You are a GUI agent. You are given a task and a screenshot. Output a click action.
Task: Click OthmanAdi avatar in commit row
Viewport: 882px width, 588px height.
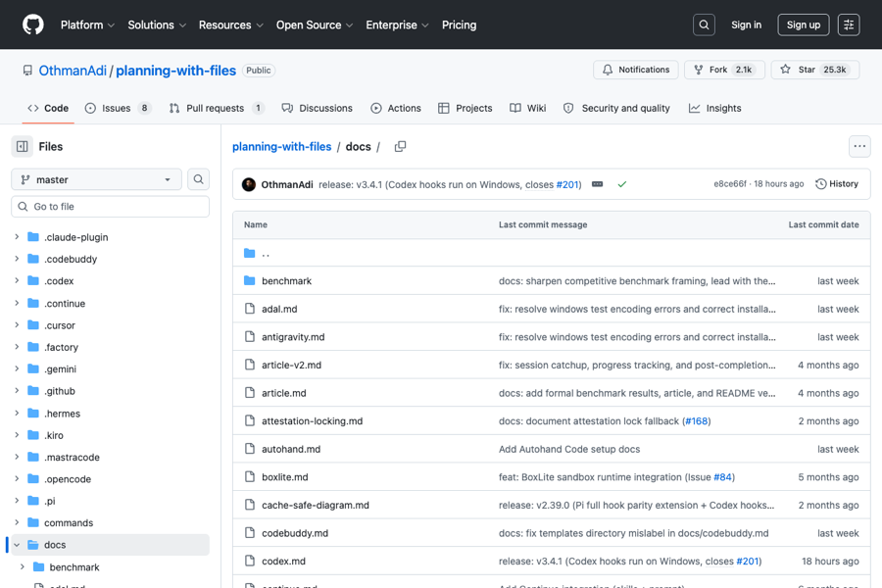pyautogui.click(x=249, y=184)
